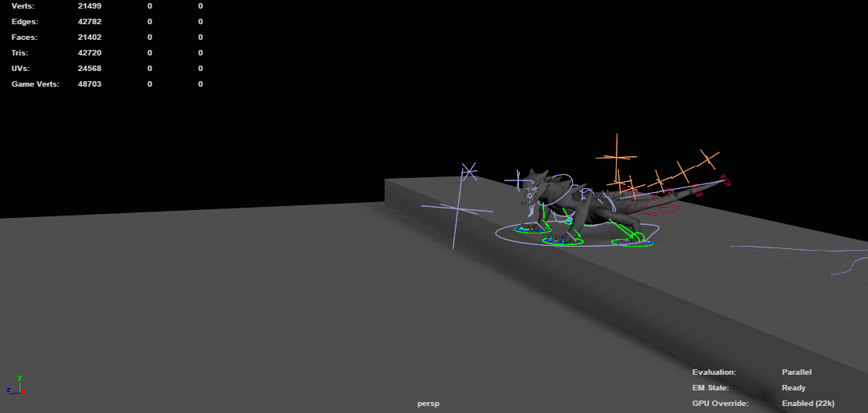Click the Ready EM state value

[793, 388]
